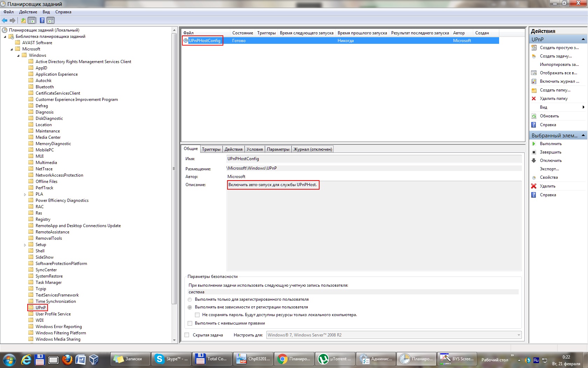
Task: Open Total Commander from the taskbar
Action: pos(212,359)
